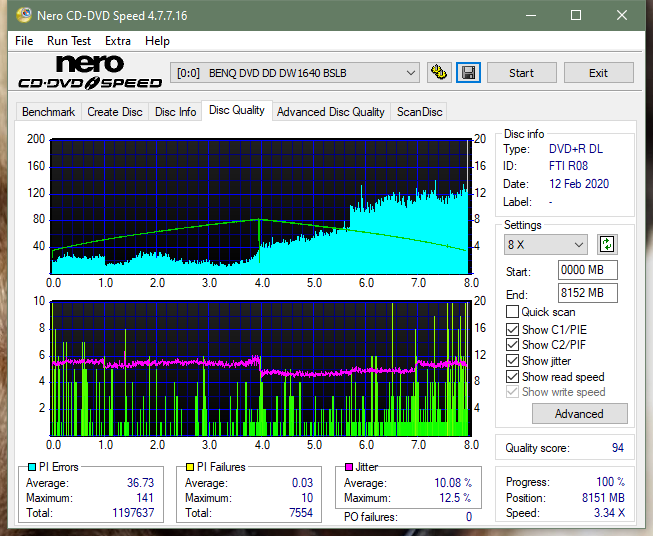Close the Nero CD-DVD Speed window
This screenshot has height=536, width=653.
[622, 15]
